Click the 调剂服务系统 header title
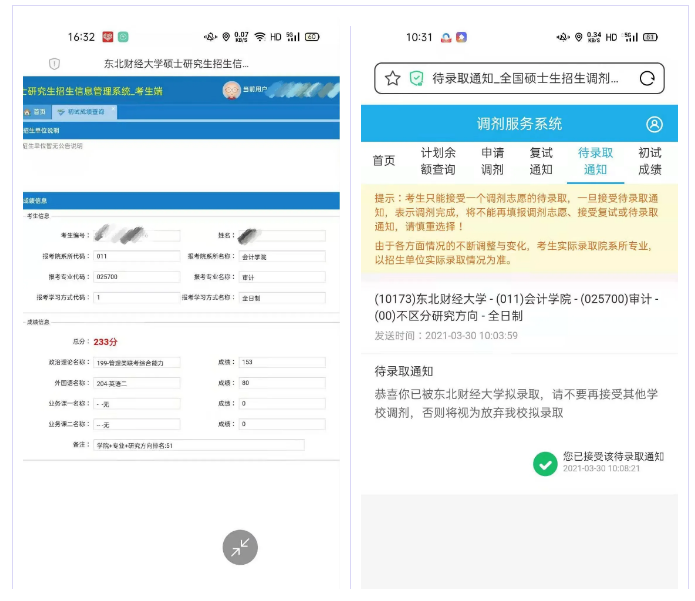This screenshot has height=601, width=695. coord(519,124)
